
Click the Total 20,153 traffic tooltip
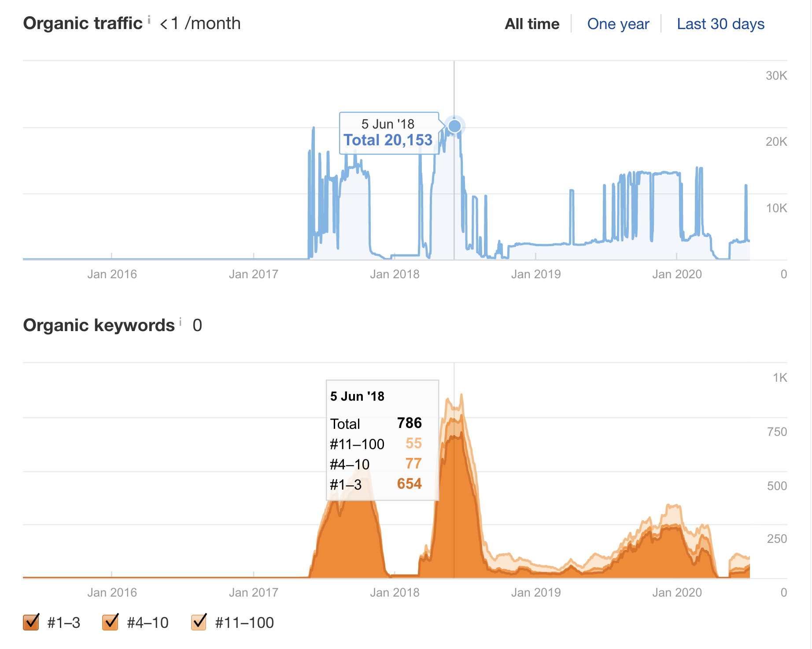(388, 140)
